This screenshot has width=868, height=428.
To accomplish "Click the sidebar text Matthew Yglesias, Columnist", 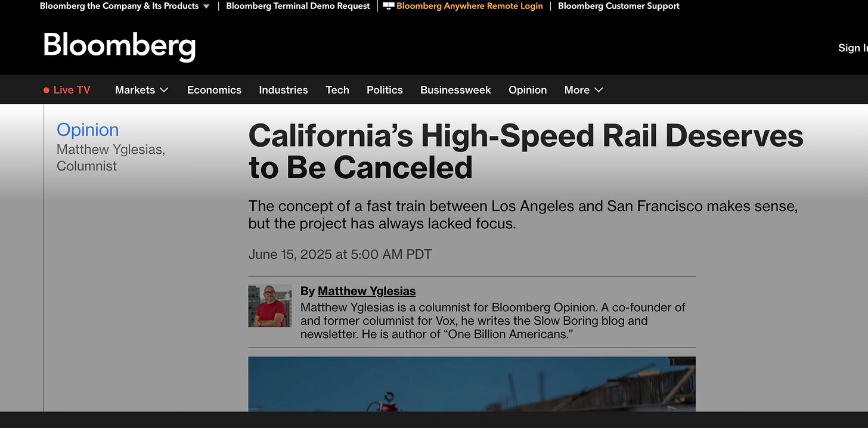I will pos(111,158).
